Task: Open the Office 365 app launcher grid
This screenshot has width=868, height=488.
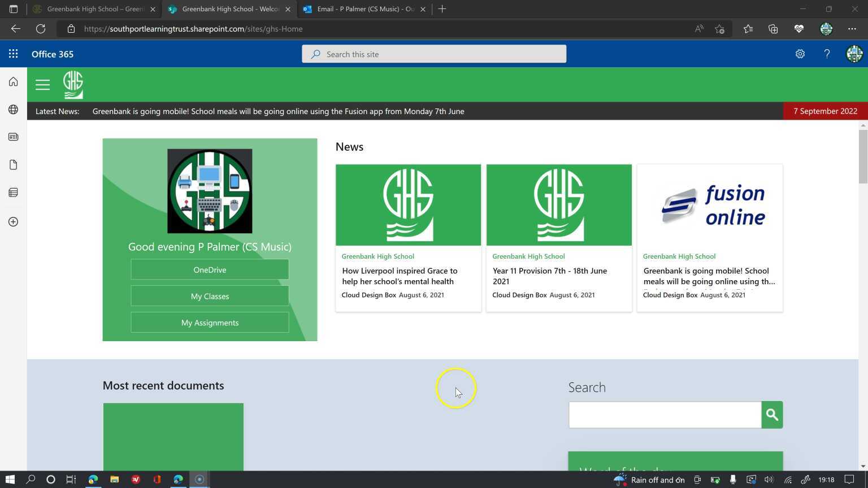Action: pyautogui.click(x=13, y=54)
